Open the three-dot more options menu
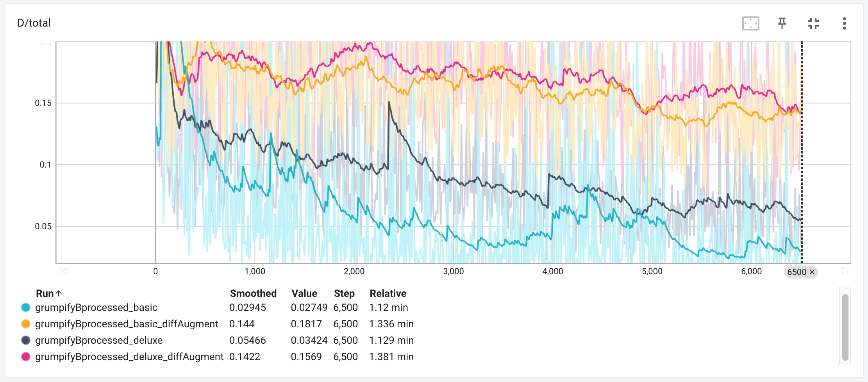Image resolution: width=868 pixels, height=382 pixels. click(844, 23)
